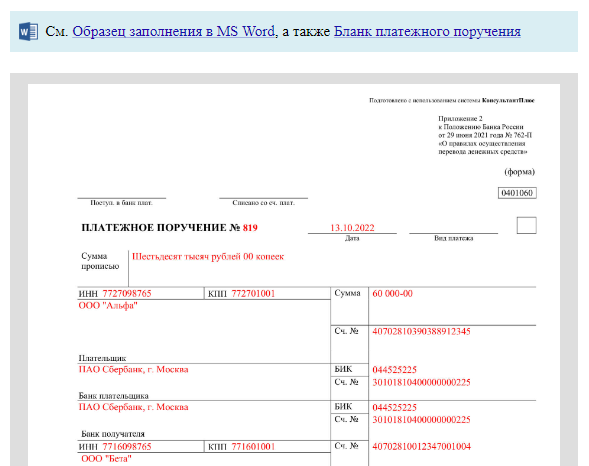589x466 pixels.
Task: Click payment order number 819
Action: pos(250,228)
